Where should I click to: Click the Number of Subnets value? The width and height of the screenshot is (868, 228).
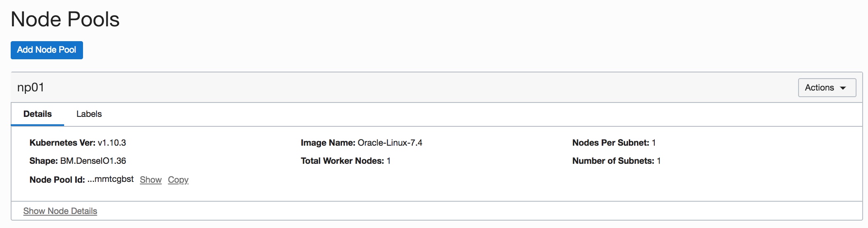coord(658,161)
